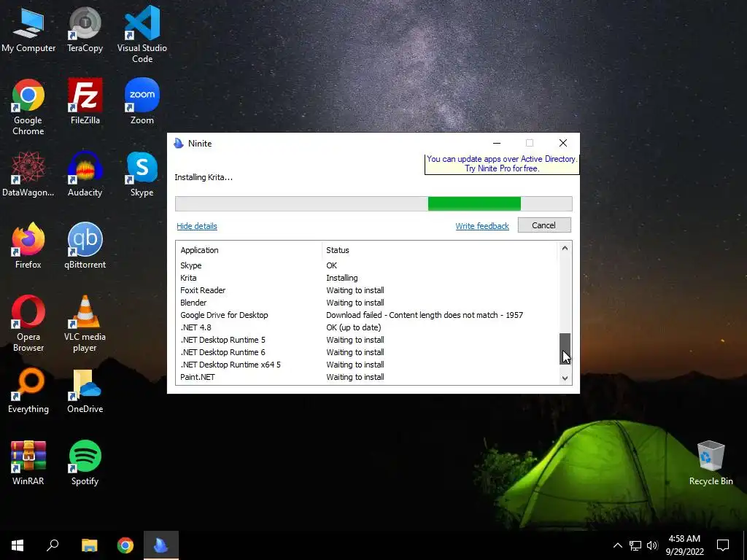Select the Recycle Bin icon

[711, 463]
